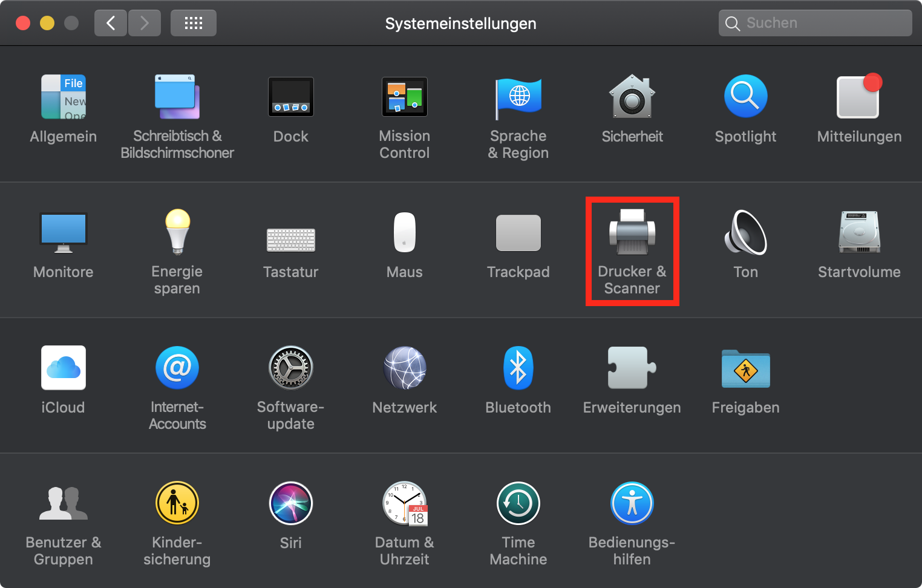
Task: Click the show all grid button
Action: [x=194, y=23]
